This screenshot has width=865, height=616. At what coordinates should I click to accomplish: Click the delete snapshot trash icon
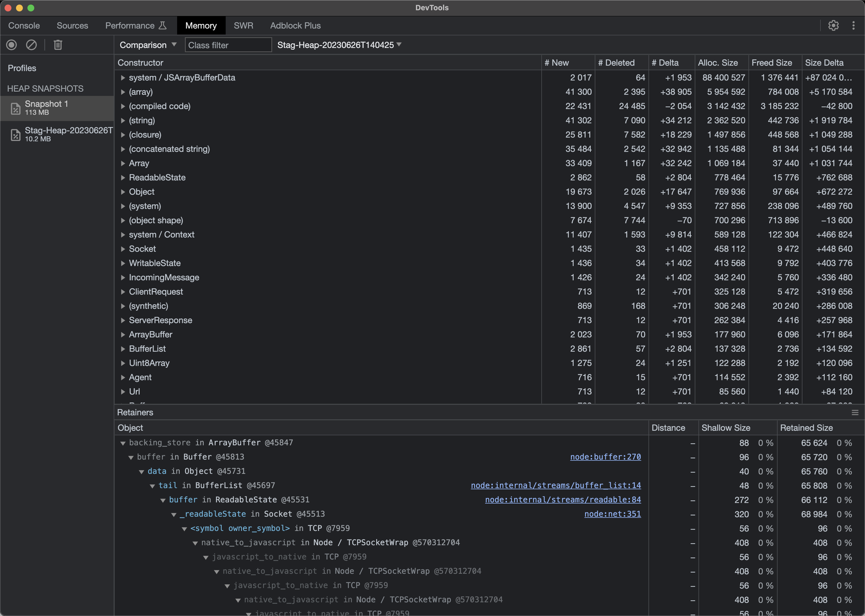[58, 45]
